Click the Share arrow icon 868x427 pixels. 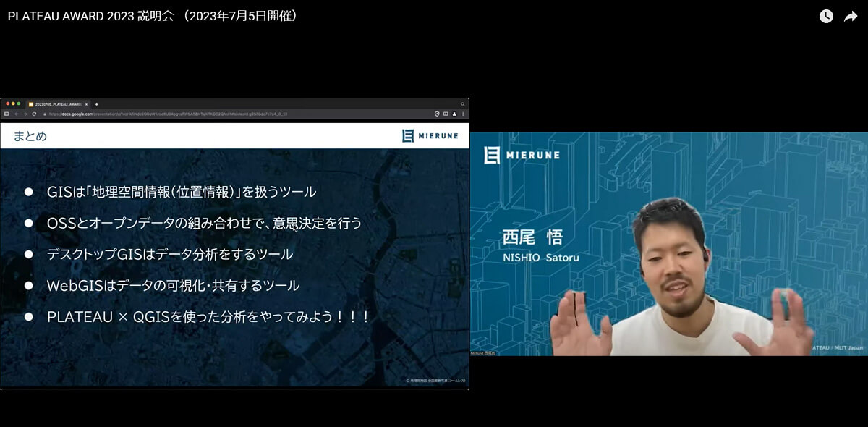point(851,16)
